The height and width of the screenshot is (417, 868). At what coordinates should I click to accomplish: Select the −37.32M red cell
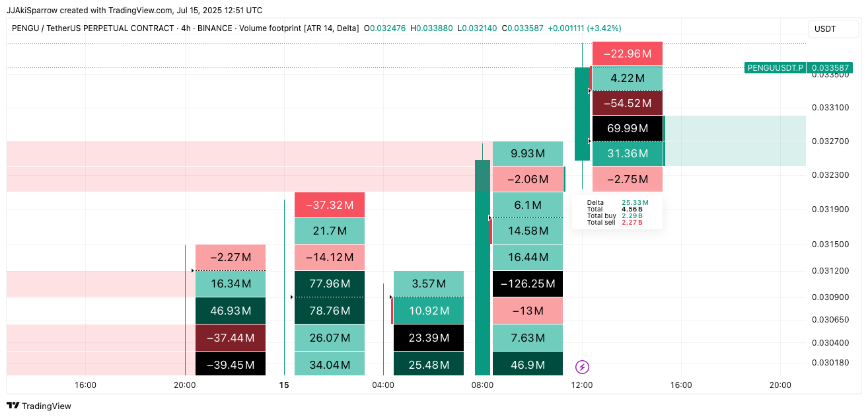[330, 205]
